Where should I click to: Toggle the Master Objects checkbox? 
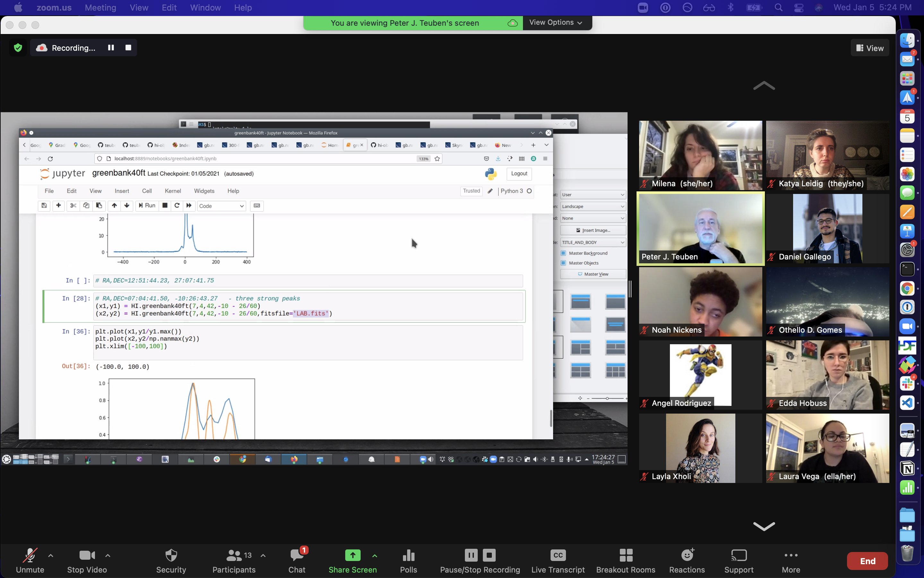[x=563, y=263]
